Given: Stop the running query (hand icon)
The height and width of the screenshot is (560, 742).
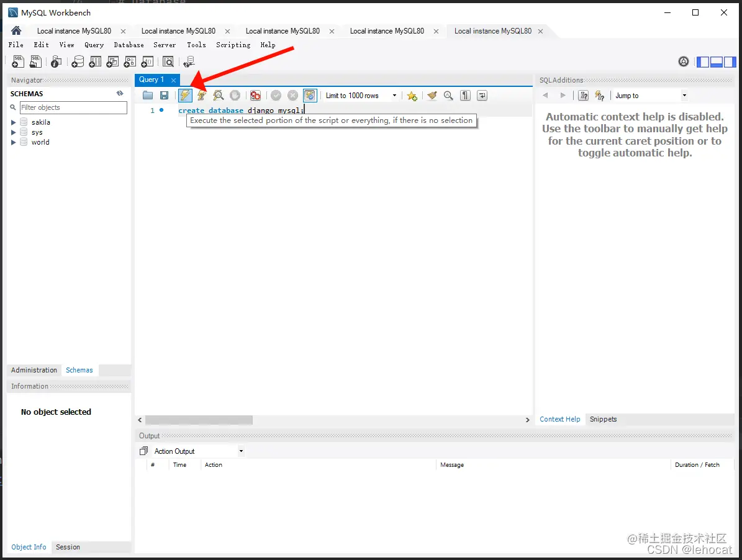Looking at the screenshot, I should tap(235, 96).
